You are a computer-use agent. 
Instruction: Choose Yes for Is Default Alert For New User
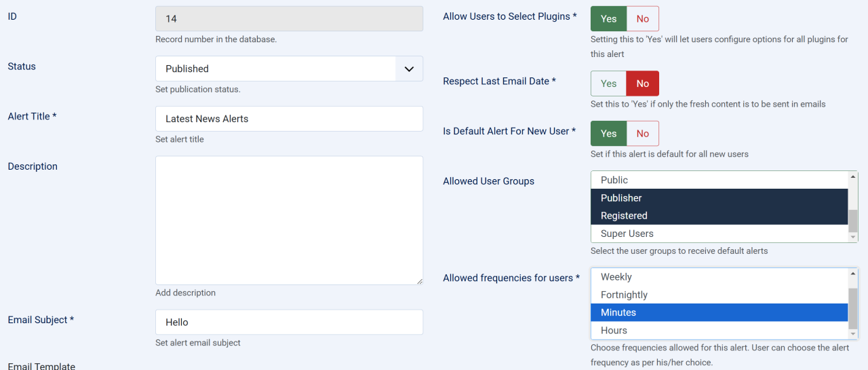[608, 134]
